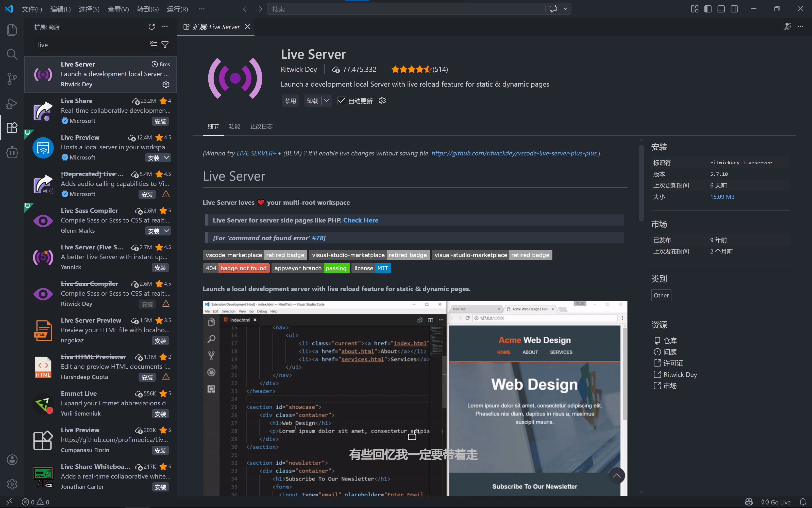Open the 文件(F) menu

pos(32,9)
